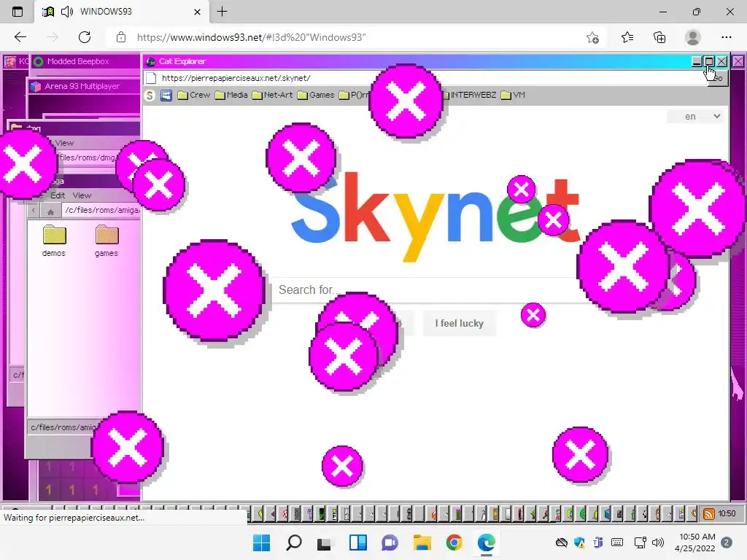Click Go button in Cat Explorer
Screen dimensions: 747x560
(x=718, y=78)
